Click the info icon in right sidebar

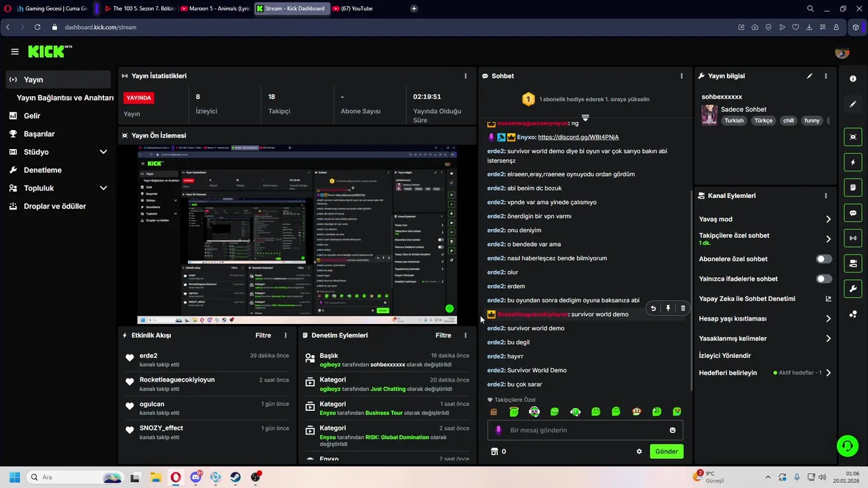point(853,79)
